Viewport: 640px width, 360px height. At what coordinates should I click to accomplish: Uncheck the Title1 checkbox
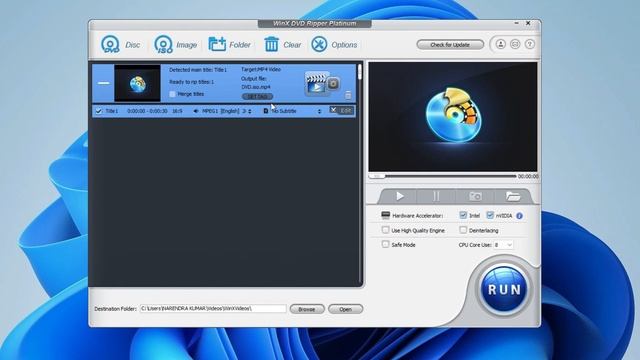(98, 111)
